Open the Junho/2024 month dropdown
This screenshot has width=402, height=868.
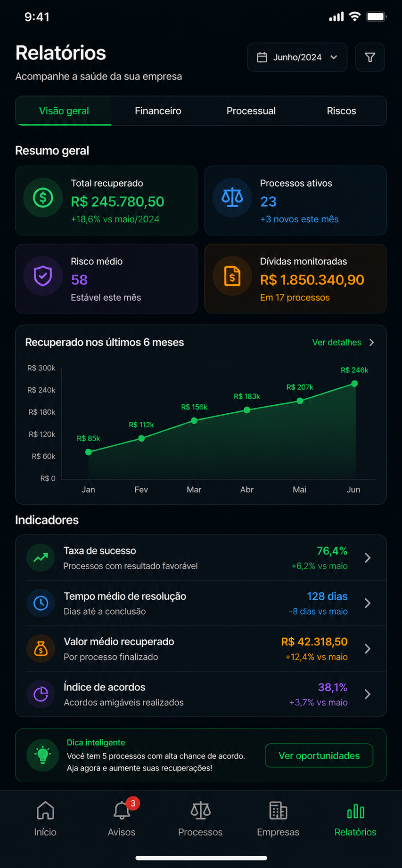point(297,57)
